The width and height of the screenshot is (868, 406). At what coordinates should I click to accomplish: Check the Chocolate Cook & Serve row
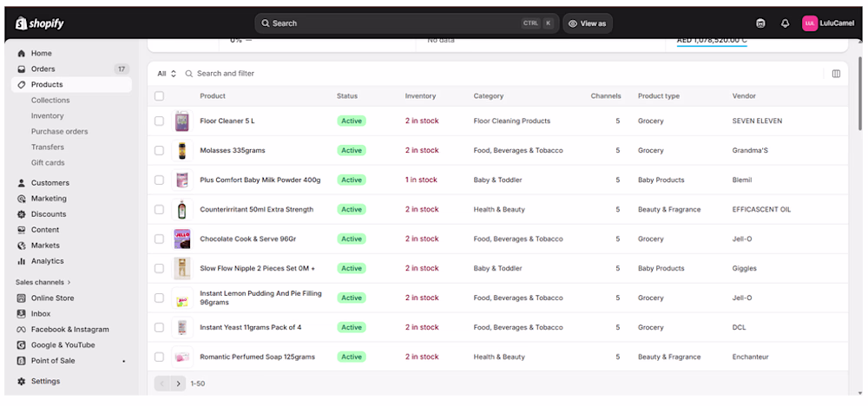tap(160, 239)
